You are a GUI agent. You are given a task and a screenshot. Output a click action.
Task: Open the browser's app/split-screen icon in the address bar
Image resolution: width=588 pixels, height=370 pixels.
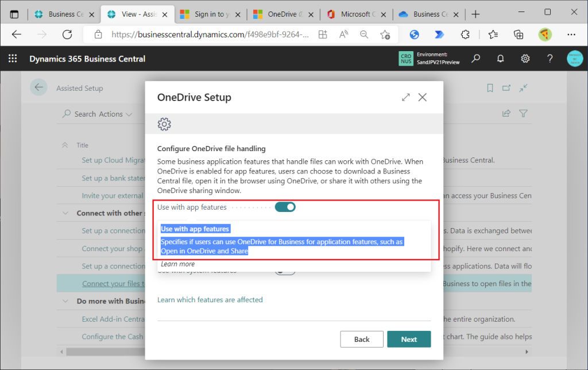(323, 34)
